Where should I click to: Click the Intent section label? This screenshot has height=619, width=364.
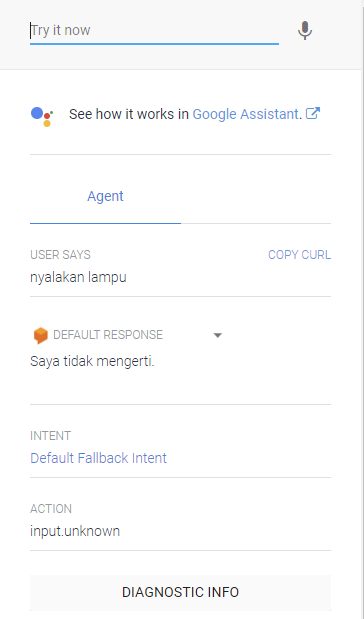pyautogui.click(x=51, y=436)
